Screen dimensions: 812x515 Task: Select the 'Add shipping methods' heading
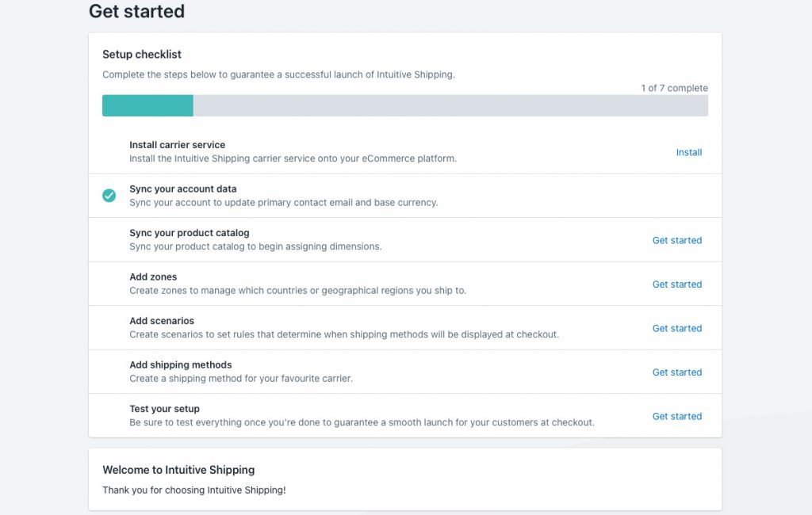(x=180, y=365)
